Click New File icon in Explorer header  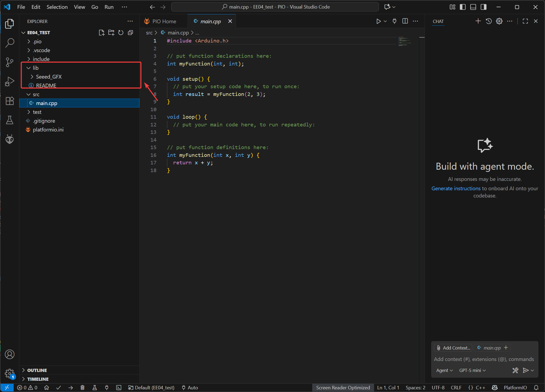pos(101,33)
